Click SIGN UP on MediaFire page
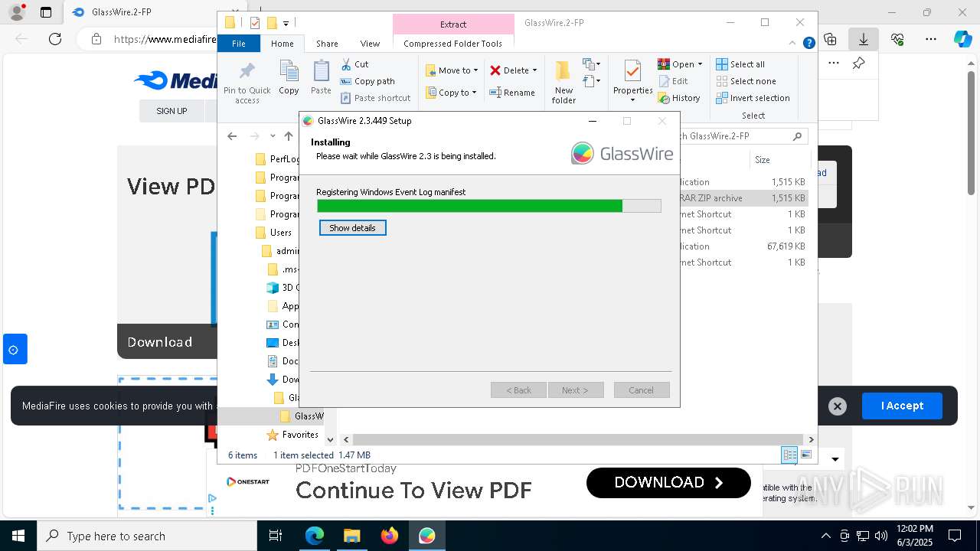The height and width of the screenshot is (551, 980). [171, 111]
